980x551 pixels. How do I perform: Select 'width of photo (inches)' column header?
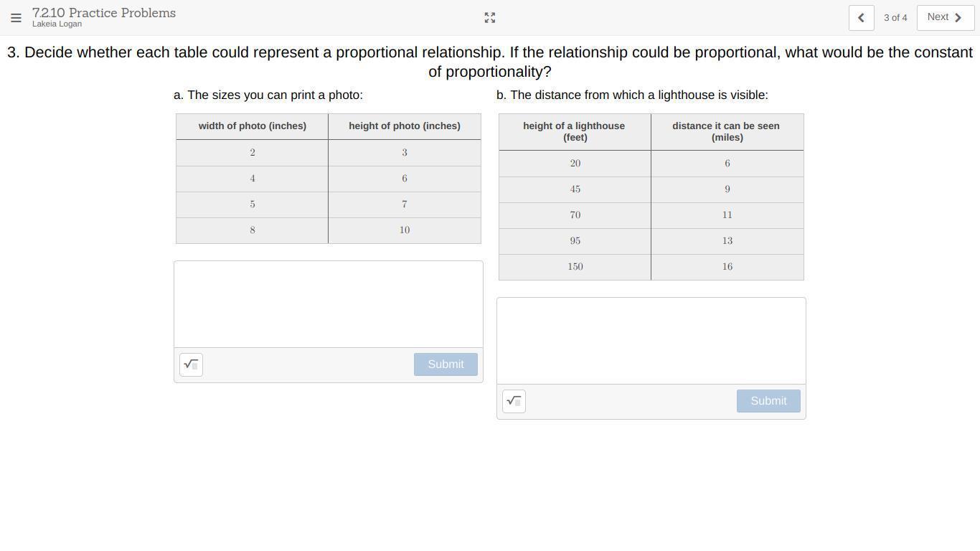253,126
